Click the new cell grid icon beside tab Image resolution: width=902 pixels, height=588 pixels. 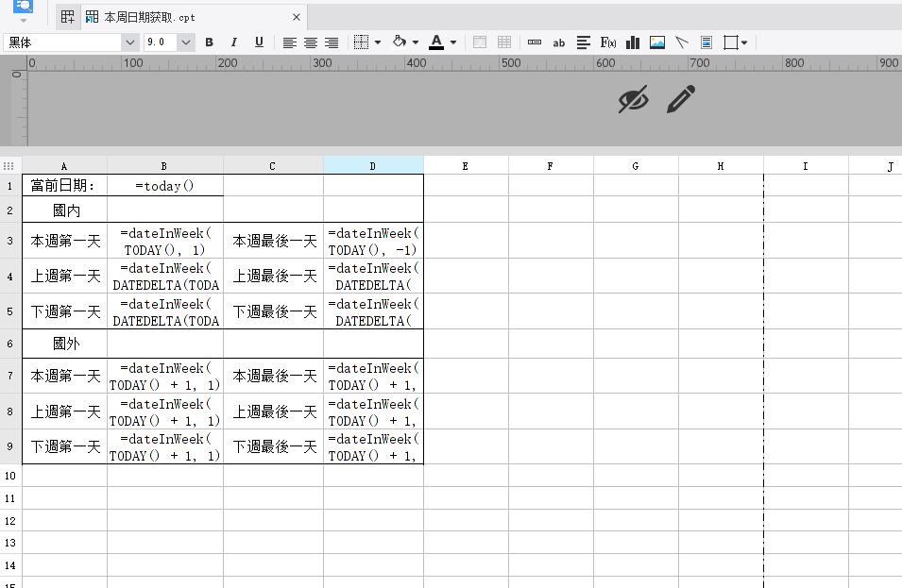[x=68, y=17]
